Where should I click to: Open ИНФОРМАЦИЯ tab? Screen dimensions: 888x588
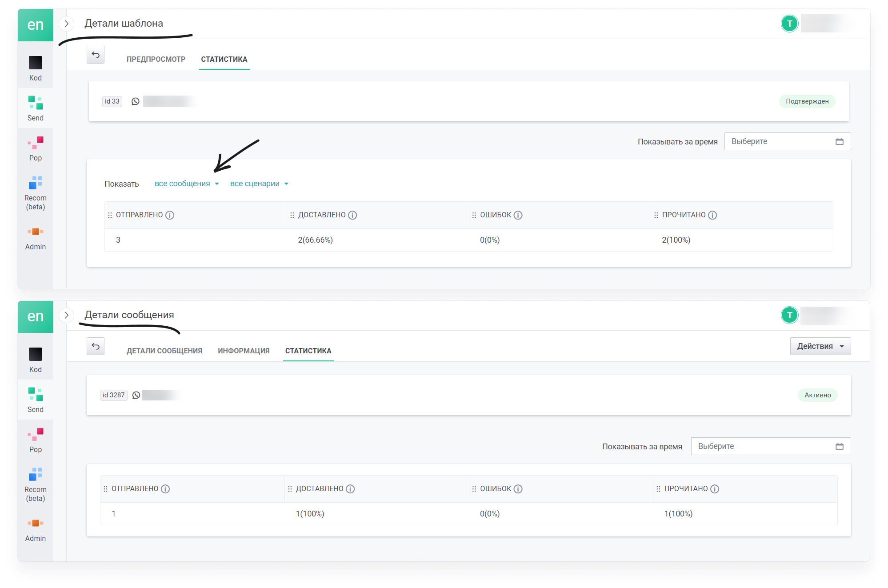point(244,351)
